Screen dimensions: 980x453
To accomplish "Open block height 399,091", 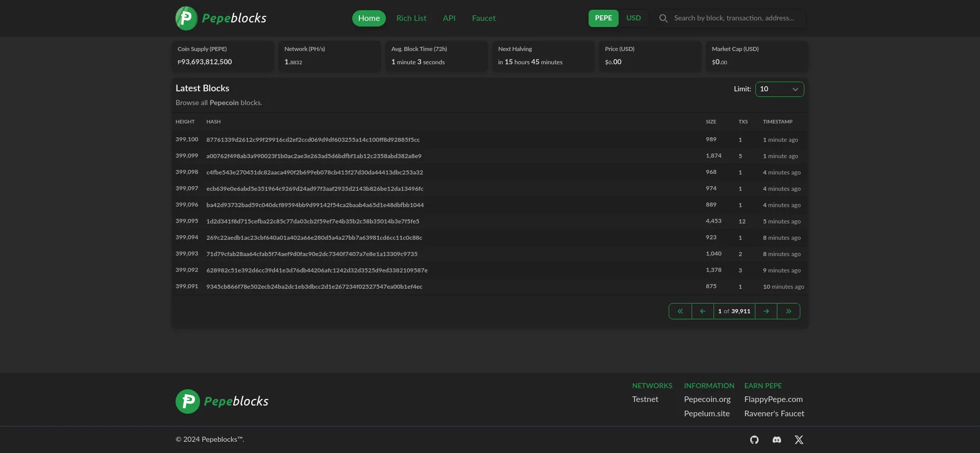I will click(x=187, y=286).
